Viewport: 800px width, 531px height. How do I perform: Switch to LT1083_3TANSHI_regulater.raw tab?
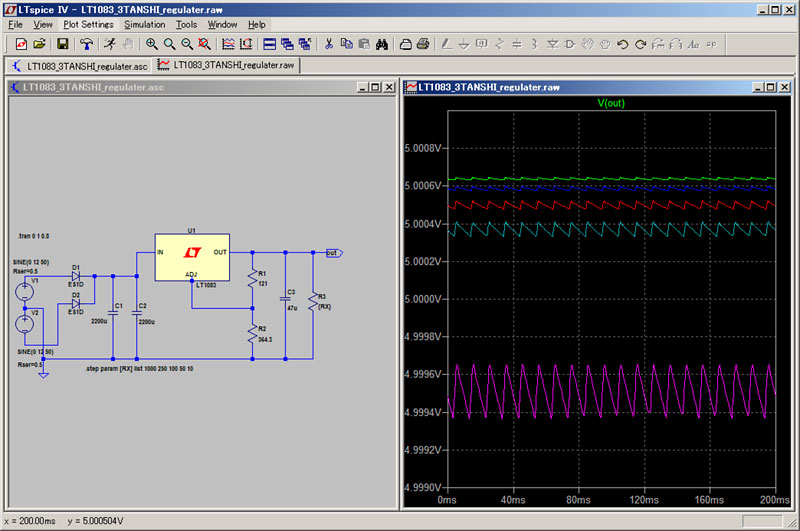(x=227, y=65)
